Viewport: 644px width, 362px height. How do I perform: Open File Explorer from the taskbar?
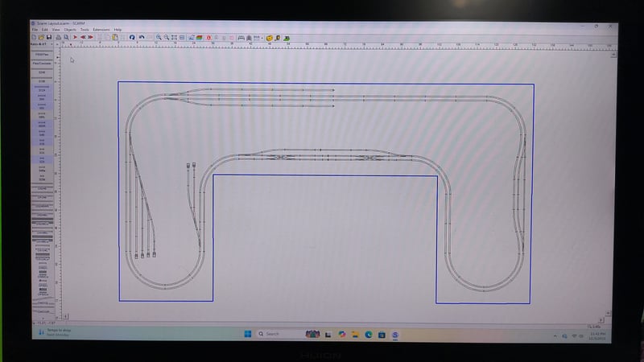coord(355,335)
